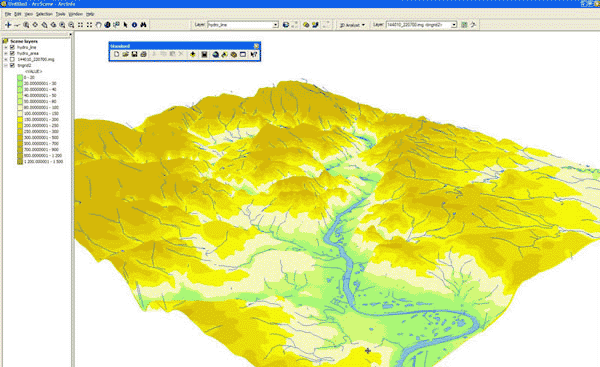600x367 pixels.
Task: Collapse the tingrid2 layer legend
Action: pos(6,65)
